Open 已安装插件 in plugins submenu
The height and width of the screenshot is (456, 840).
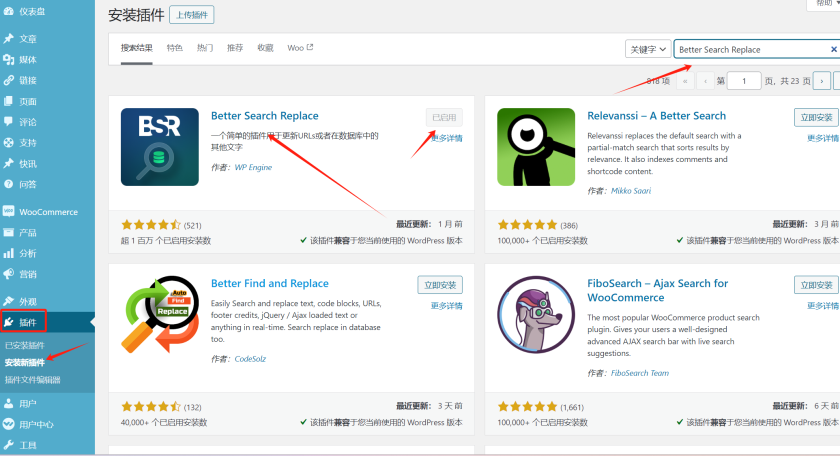click(x=25, y=346)
